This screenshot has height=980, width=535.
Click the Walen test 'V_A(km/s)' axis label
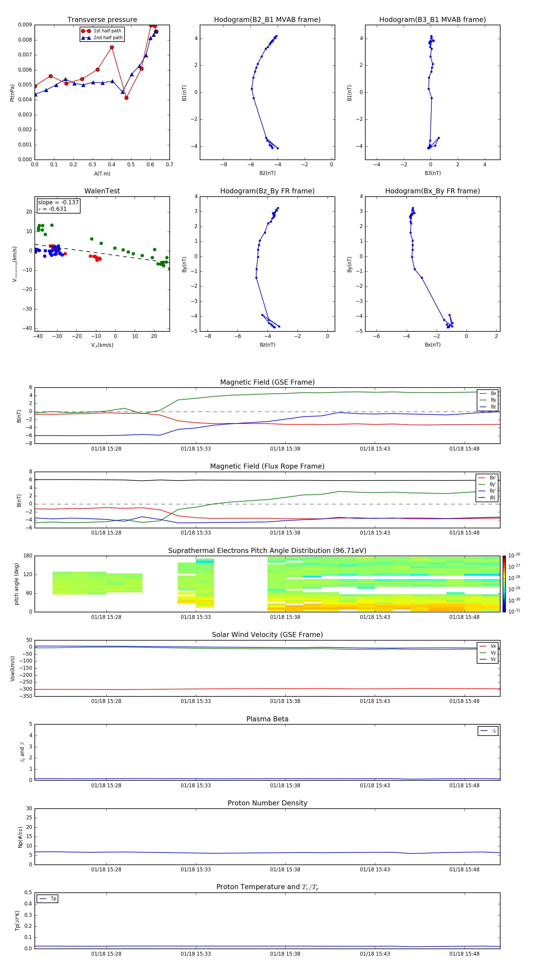(x=102, y=345)
